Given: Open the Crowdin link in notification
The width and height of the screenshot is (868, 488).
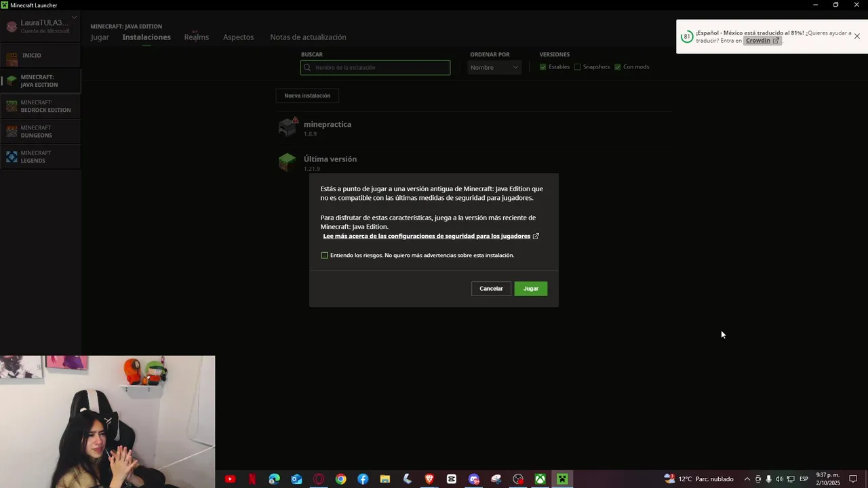Looking at the screenshot, I should [x=758, y=41].
